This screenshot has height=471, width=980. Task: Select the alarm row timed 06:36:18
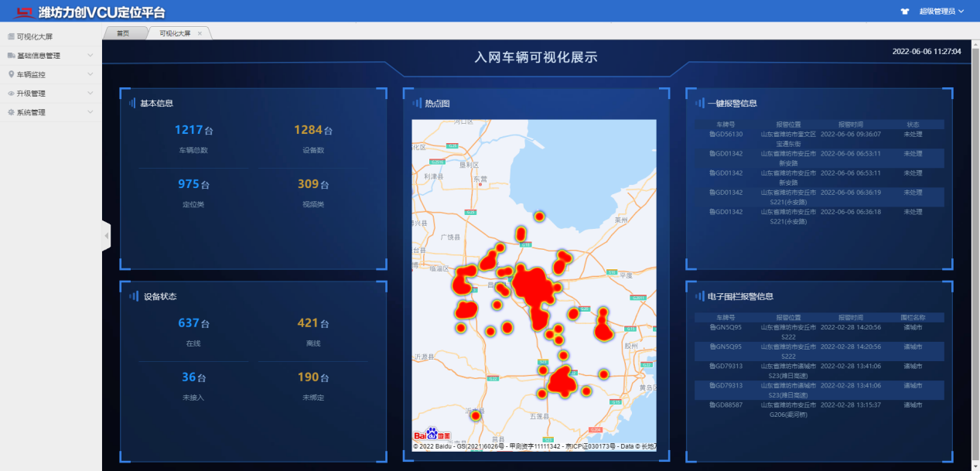tap(818, 216)
